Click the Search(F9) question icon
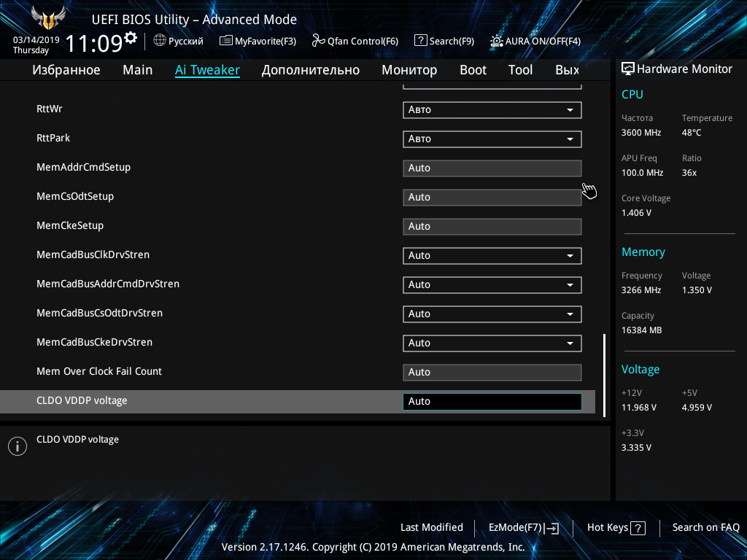Screen dimensions: 747x560 tap(421, 41)
